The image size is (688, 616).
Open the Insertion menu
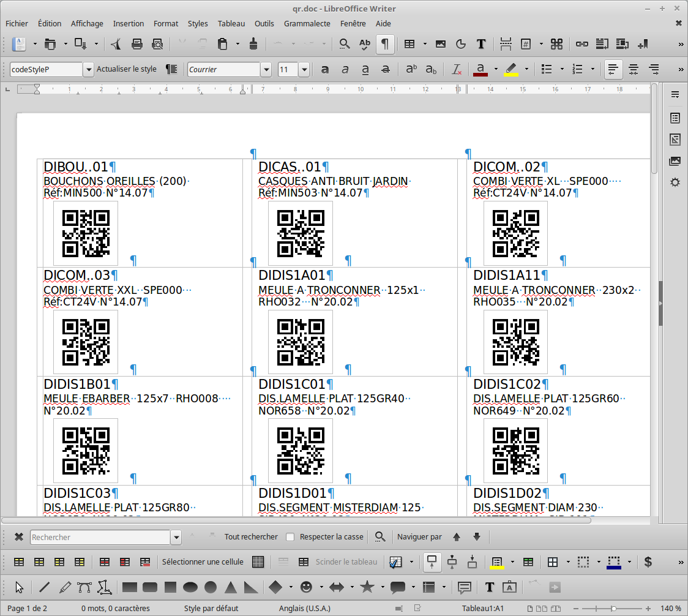(128, 24)
